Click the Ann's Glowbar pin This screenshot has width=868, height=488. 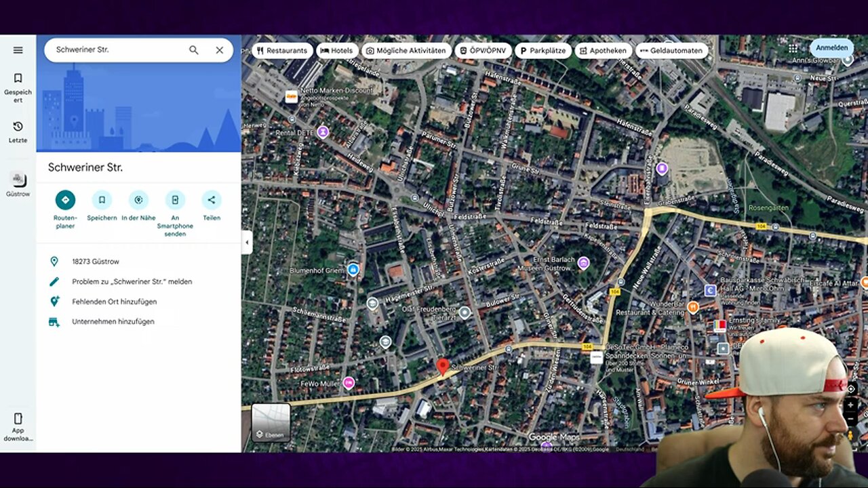[x=847, y=60]
